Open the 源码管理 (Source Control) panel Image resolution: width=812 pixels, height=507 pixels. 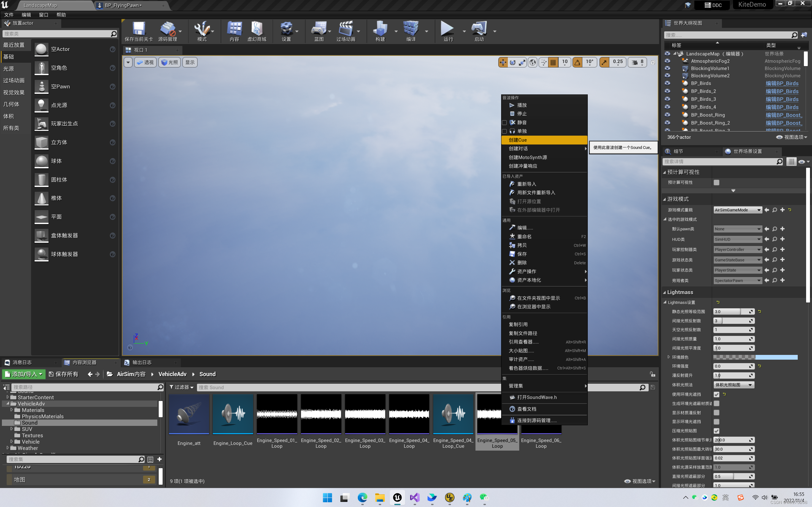(169, 30)
